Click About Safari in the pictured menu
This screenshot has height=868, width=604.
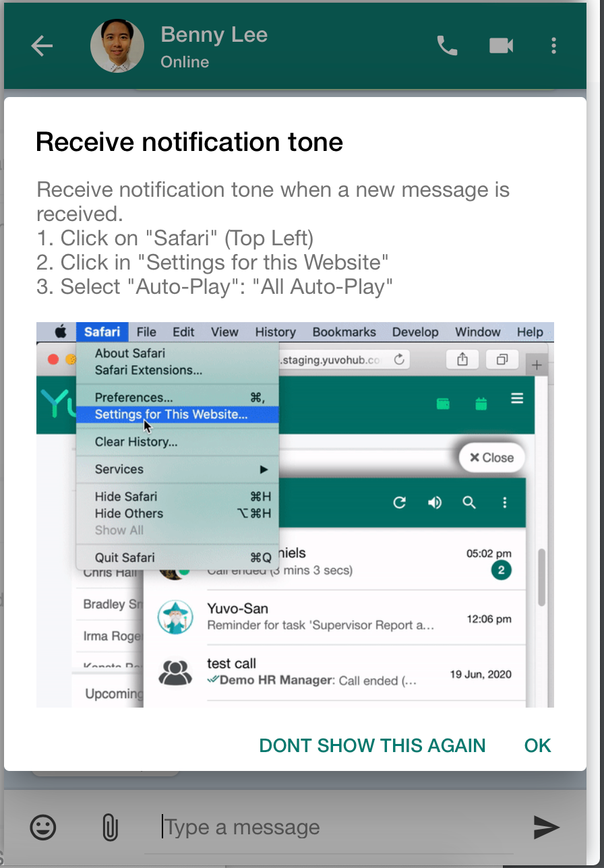[130, 353]
